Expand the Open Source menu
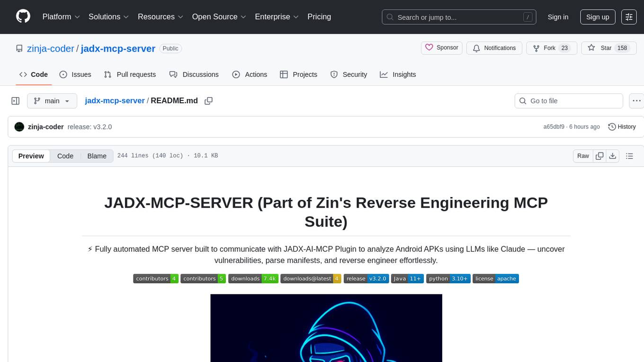The height and width of the screenshot is (362, 644). click(219, 17)
